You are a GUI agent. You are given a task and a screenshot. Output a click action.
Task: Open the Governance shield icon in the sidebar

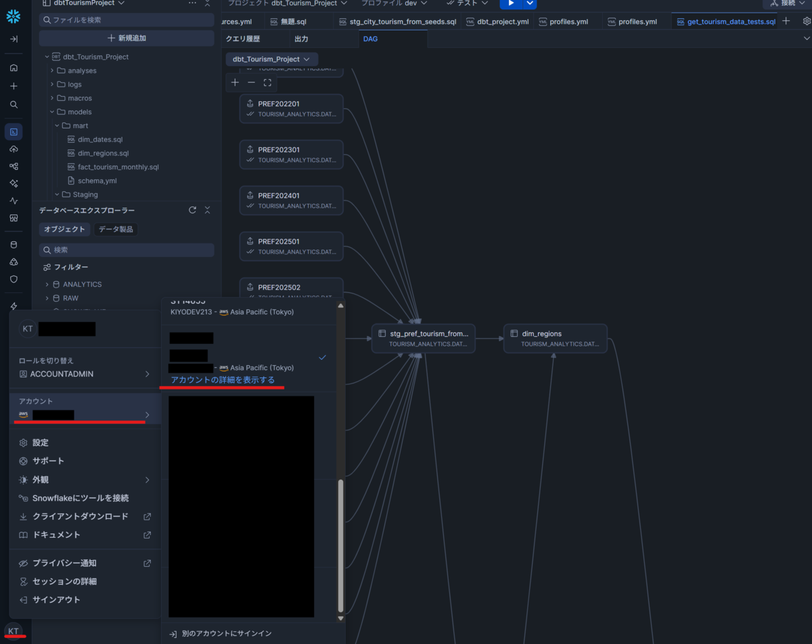click(14, 279)
